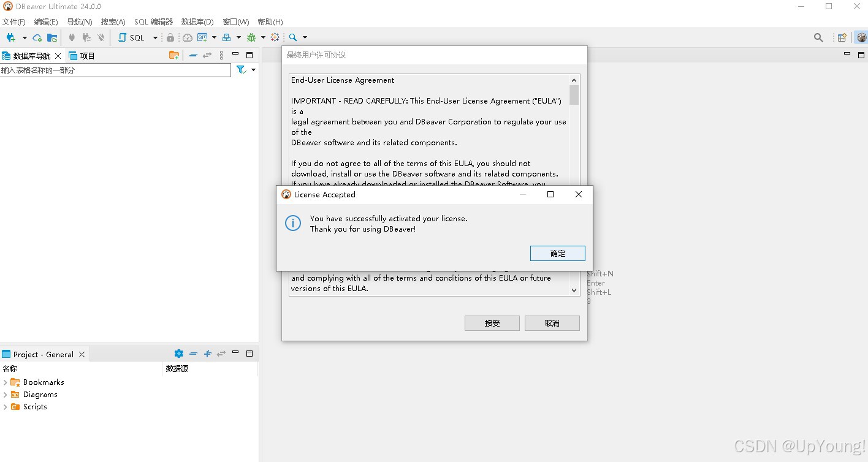
Task: Click the 取消 button in EULA dialog
Action: pos(552,323)
